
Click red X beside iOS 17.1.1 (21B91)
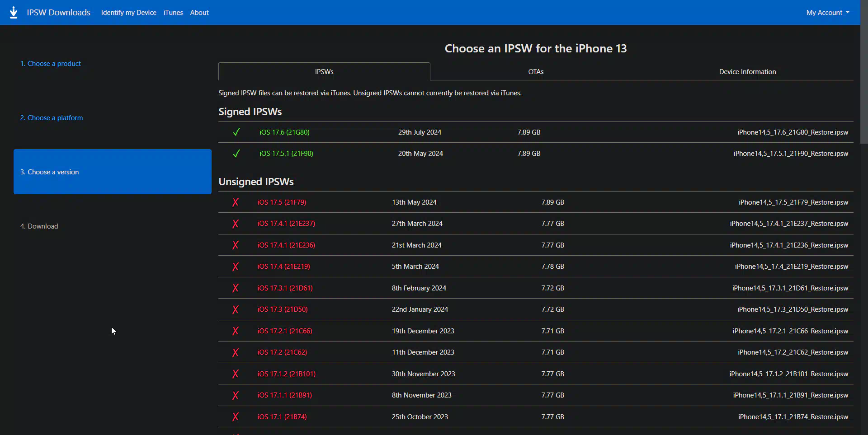click(x=235, y=395)
